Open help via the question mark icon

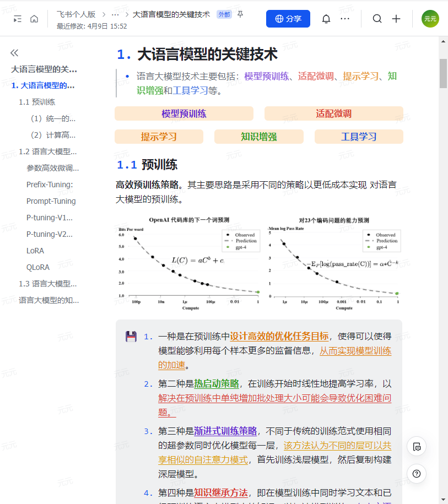click(x=416, y=474)
